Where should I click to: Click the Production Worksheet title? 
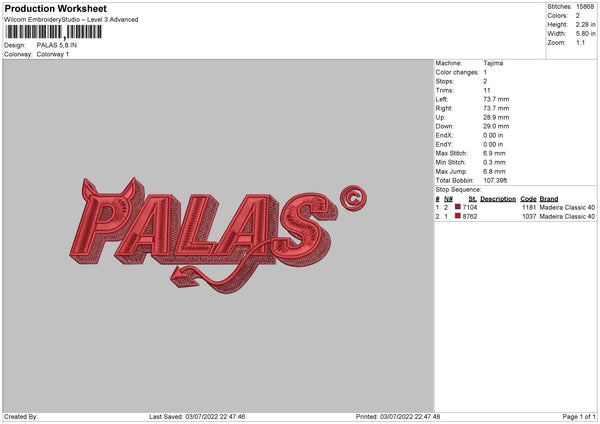click(x=55, y=8)
